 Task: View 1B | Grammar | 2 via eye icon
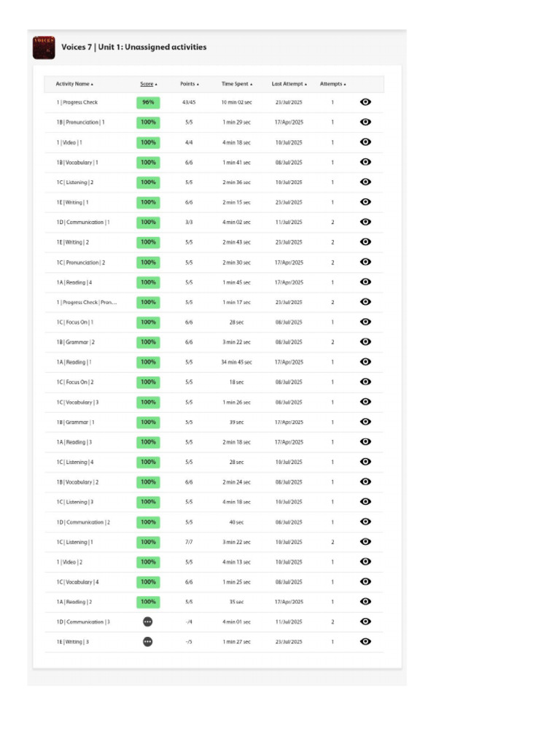[365, 342]
